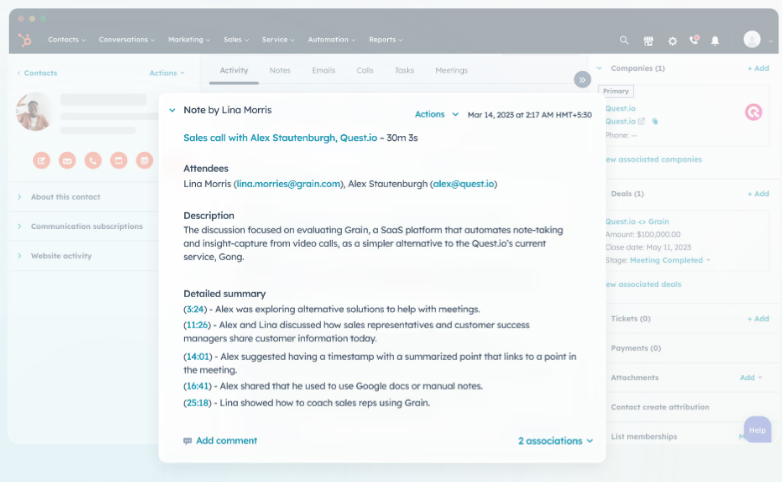Click the HubSpot sprocket logo
Image resolution: width=782 pixels, height=482 pixels.
[24, 39]
